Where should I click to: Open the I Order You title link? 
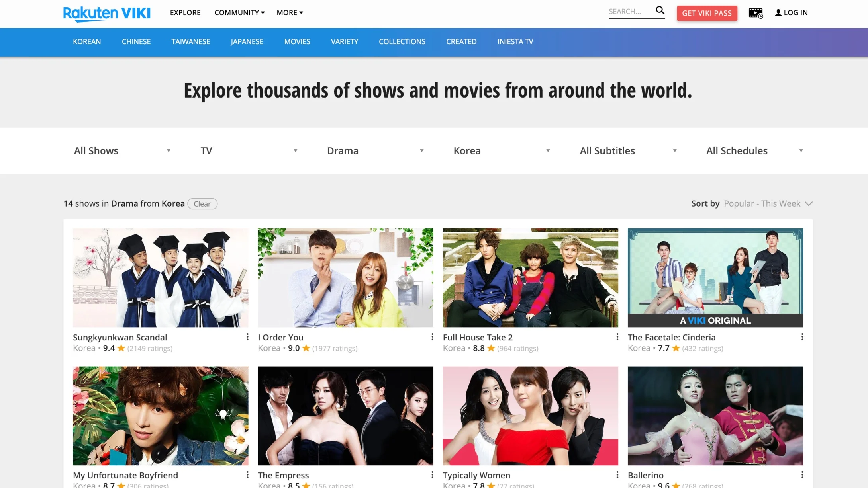coord(280,337)
